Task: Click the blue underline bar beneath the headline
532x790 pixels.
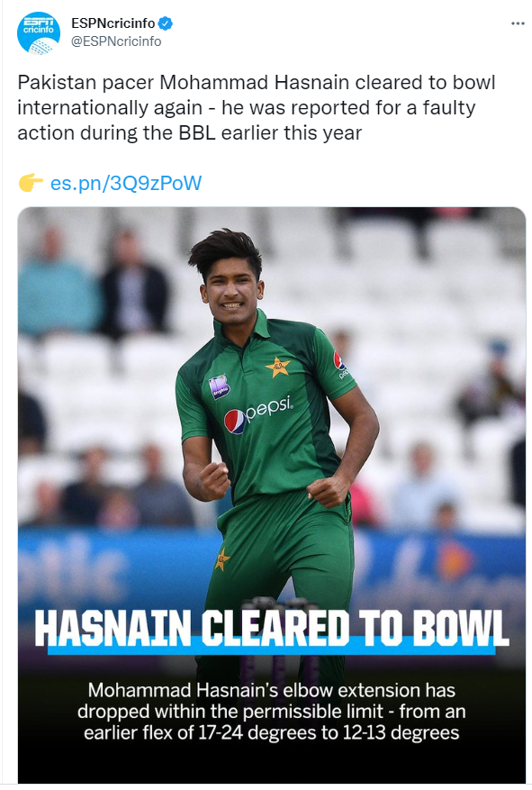Action: coord(272,650)
